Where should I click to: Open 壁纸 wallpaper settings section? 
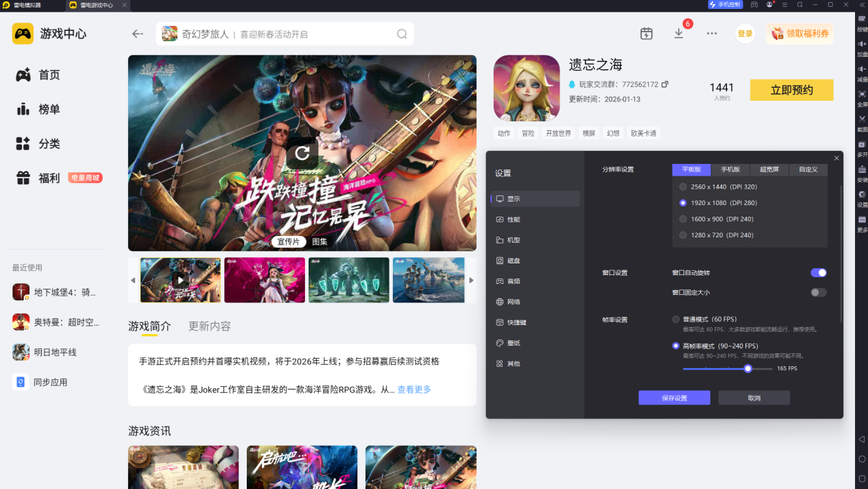click(535, 343)
